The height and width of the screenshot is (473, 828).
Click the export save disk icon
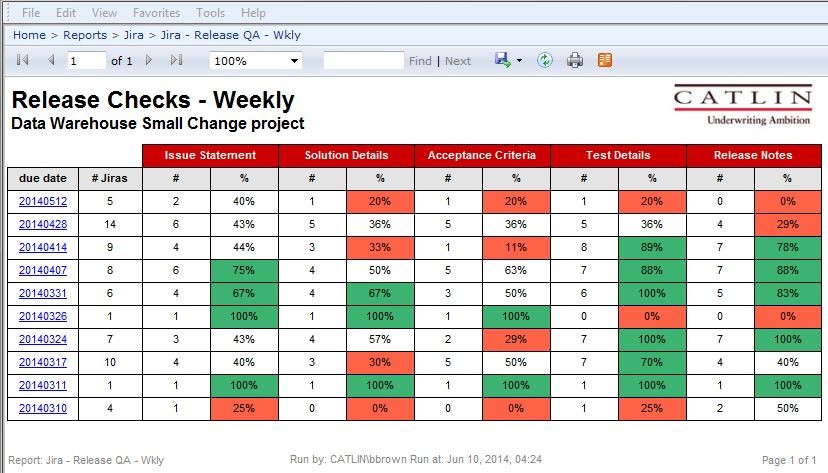[x=503, y=61]
